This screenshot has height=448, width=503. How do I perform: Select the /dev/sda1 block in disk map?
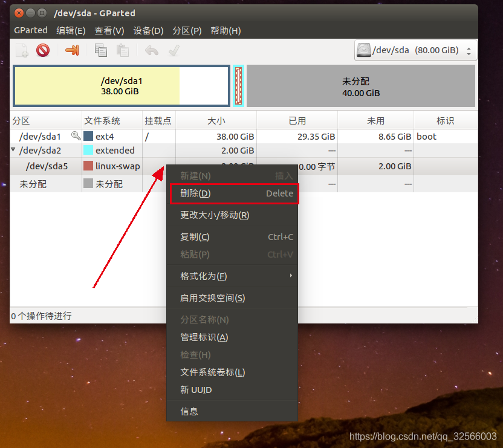click(122, 86)
